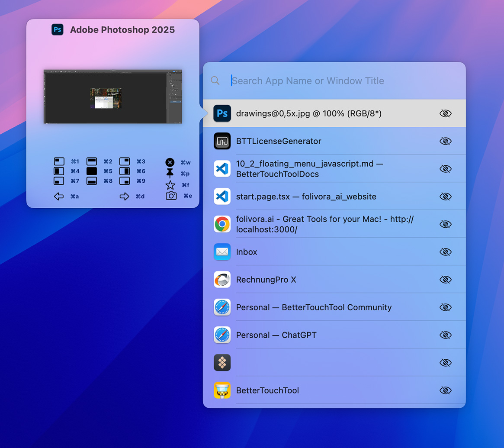Hide the BetterTouchTool window with eye icon
This screenshot has height=448, width=504.
tap(445, 390)
